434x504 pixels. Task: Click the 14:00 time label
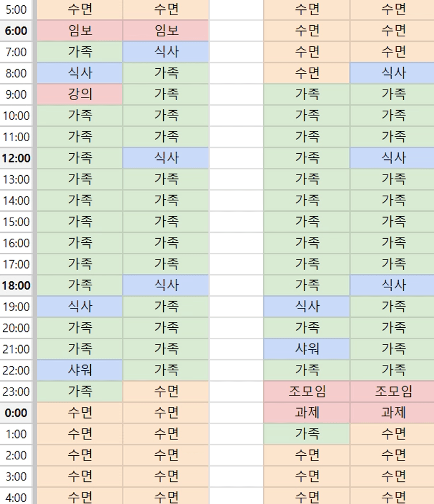click(16, 200)
